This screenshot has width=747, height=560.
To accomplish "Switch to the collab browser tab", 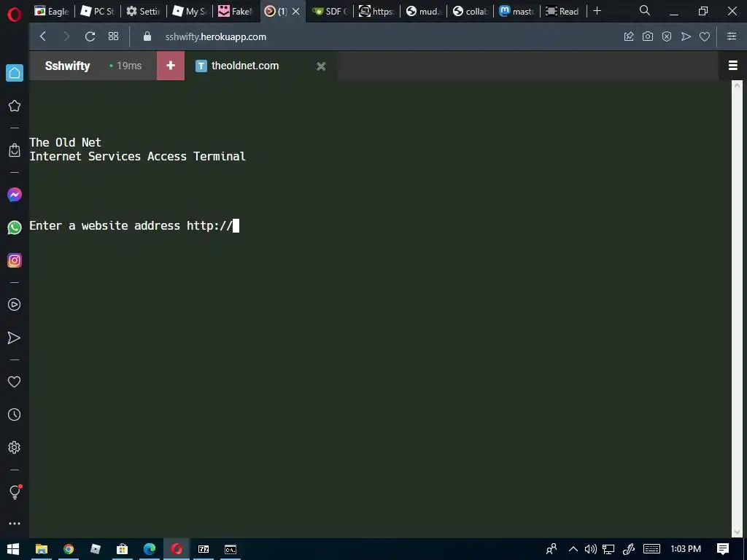I will pos(470,11).
